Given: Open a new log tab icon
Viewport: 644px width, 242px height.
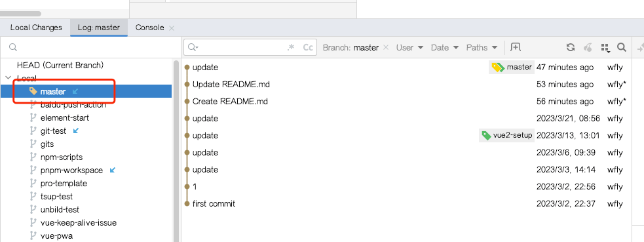Looking at the screenshot, I should coord(516,47).
